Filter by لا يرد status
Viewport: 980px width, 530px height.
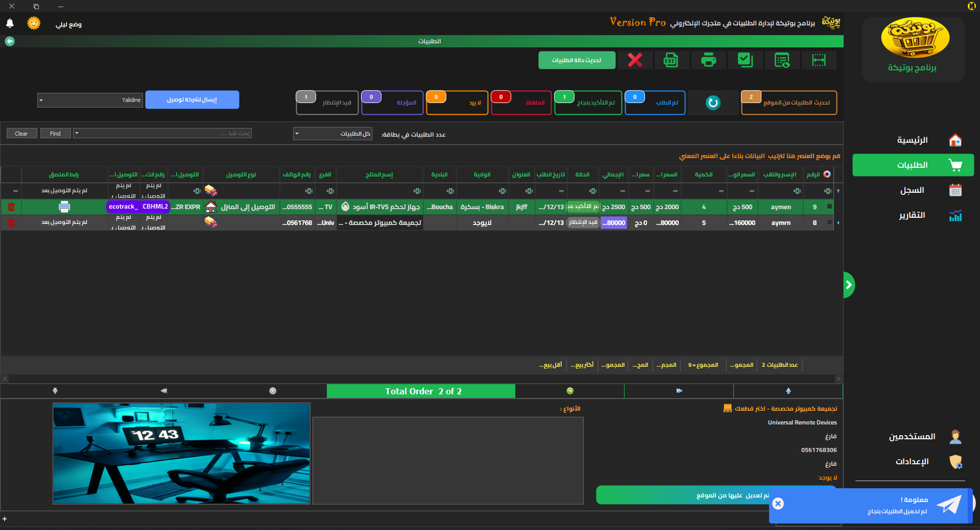point(457,102)
